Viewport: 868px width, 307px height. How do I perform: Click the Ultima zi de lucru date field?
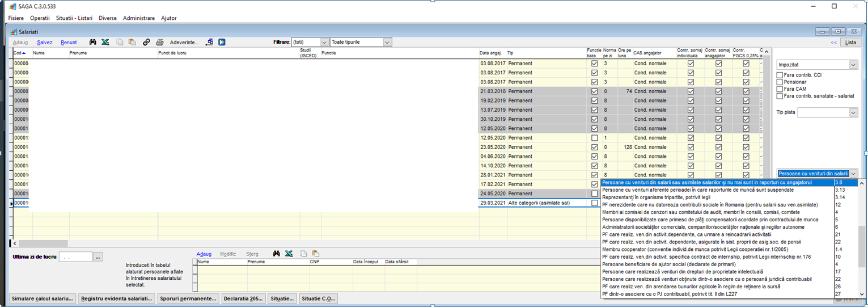pos(75,257)
